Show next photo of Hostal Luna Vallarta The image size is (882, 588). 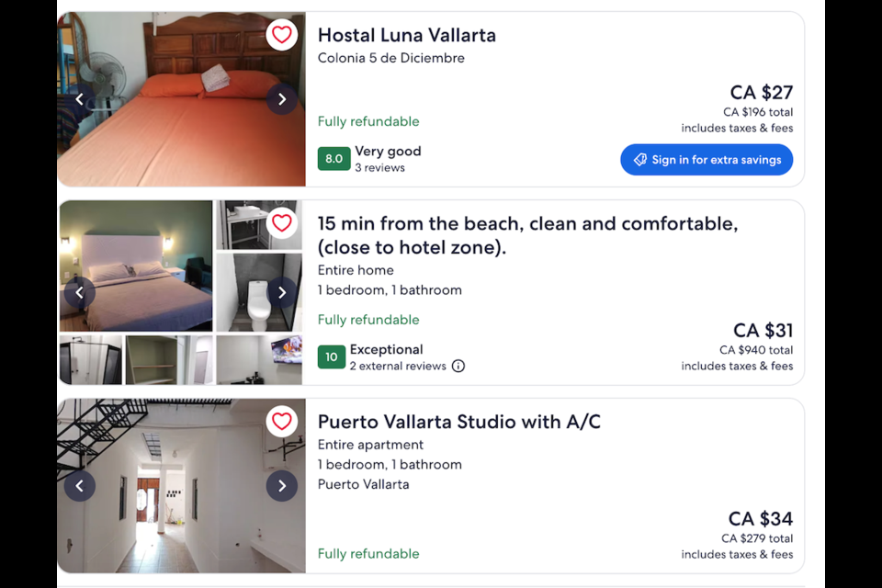(x=282, y=99)
